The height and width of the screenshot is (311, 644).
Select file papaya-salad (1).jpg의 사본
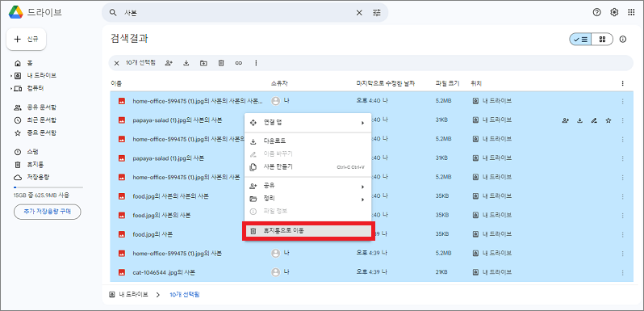pos(169,158)
